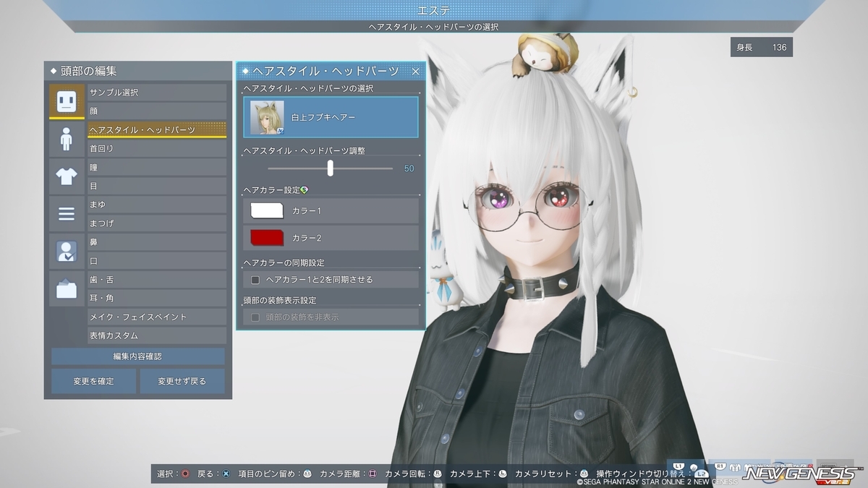Open the body editing figure icon

click(x=67, y=139)
